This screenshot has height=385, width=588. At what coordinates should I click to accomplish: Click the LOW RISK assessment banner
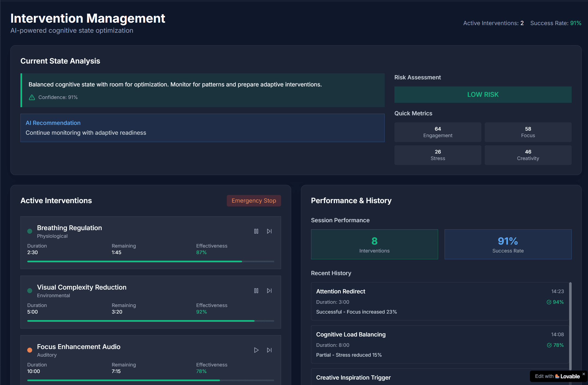coord(483,95)
